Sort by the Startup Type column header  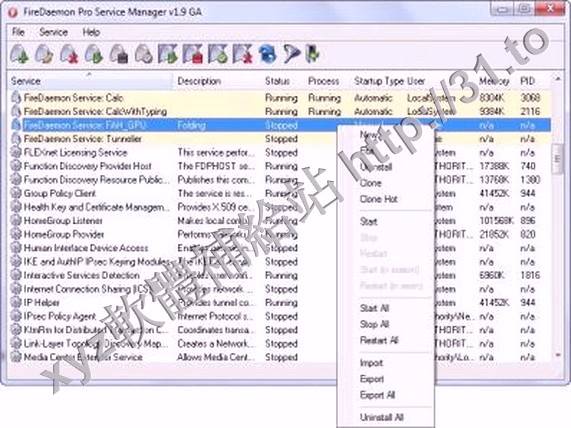coord(378,81)
